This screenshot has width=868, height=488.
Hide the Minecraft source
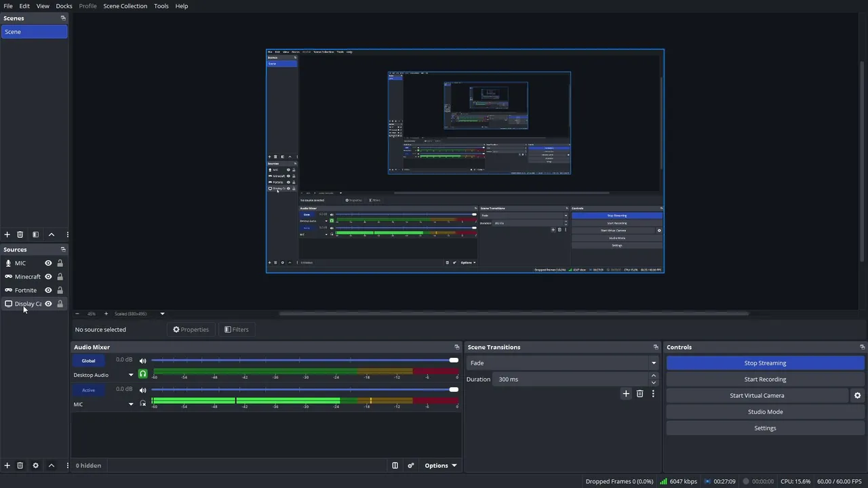48,277
